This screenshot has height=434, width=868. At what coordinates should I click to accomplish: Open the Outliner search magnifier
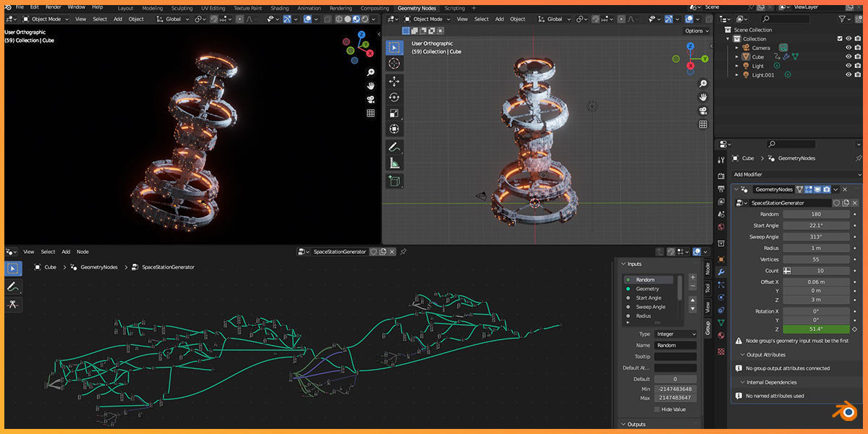click(765, 19)
